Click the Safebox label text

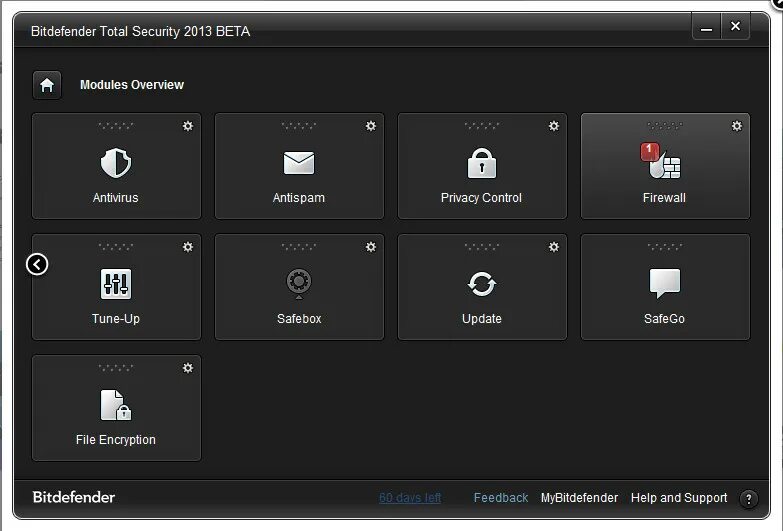tap(299, 319)
